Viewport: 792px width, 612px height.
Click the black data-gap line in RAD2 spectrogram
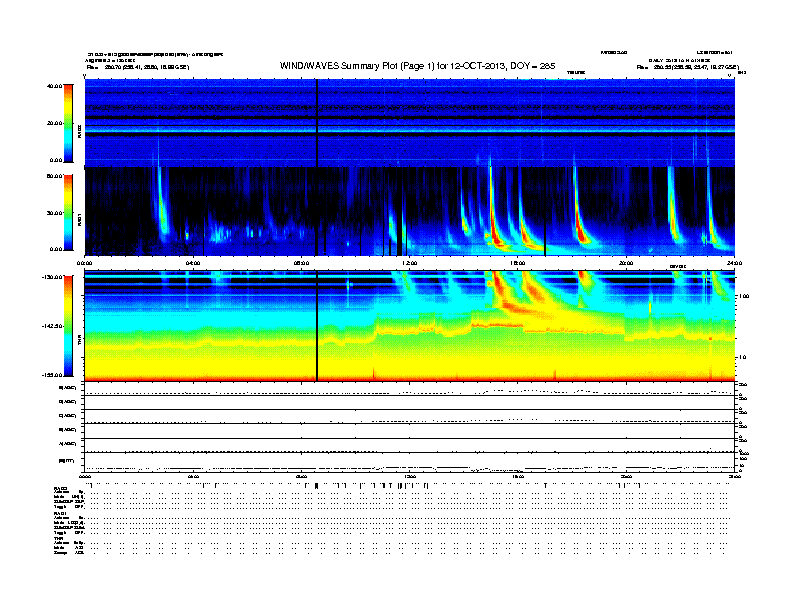(x=317, y=123)
